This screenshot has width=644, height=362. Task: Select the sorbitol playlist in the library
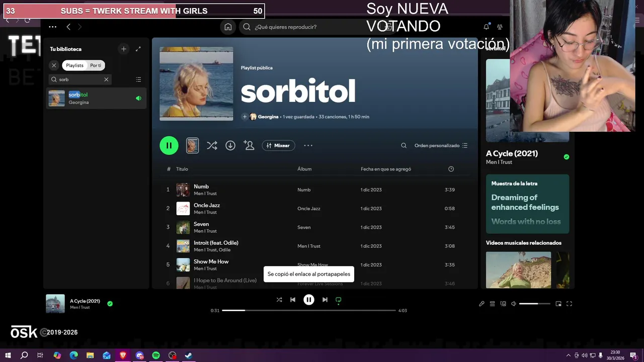click(x=96, y=98)
